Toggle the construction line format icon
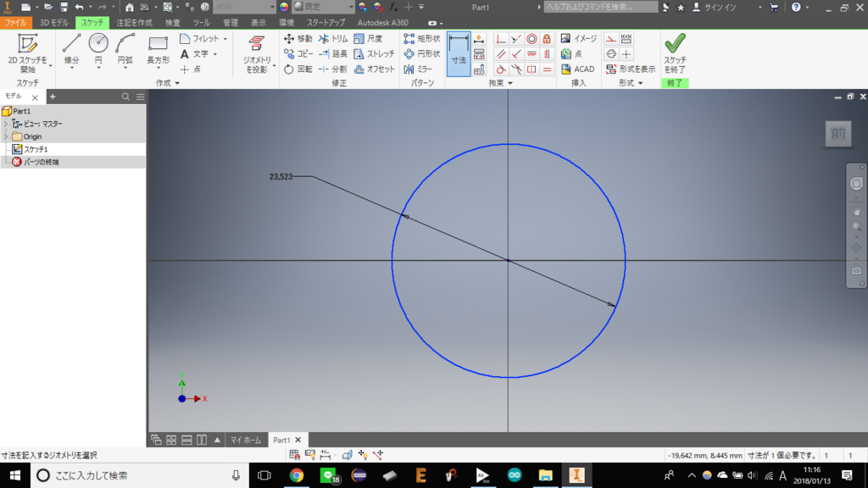 (x=610, y=39)
